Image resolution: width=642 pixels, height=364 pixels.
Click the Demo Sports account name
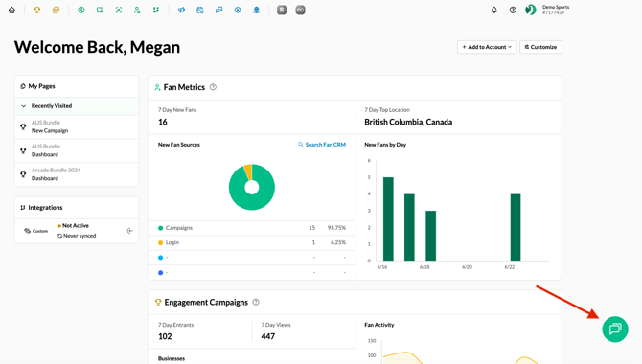556,7
